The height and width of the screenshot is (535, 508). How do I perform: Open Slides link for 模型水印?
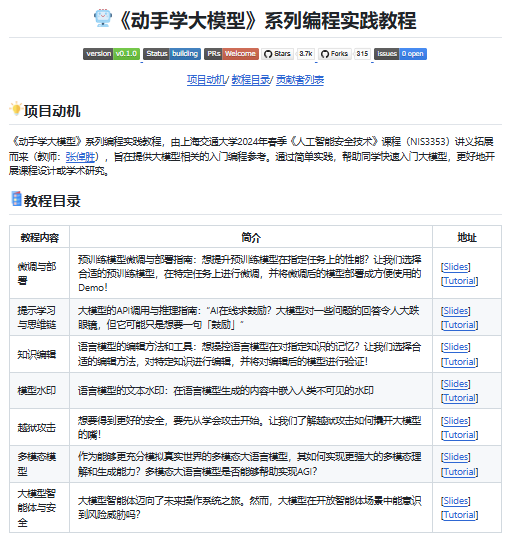456,384
